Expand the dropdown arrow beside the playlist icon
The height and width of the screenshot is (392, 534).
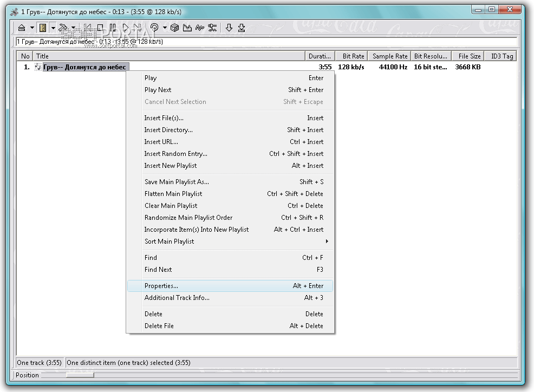(x=53, y=28)
